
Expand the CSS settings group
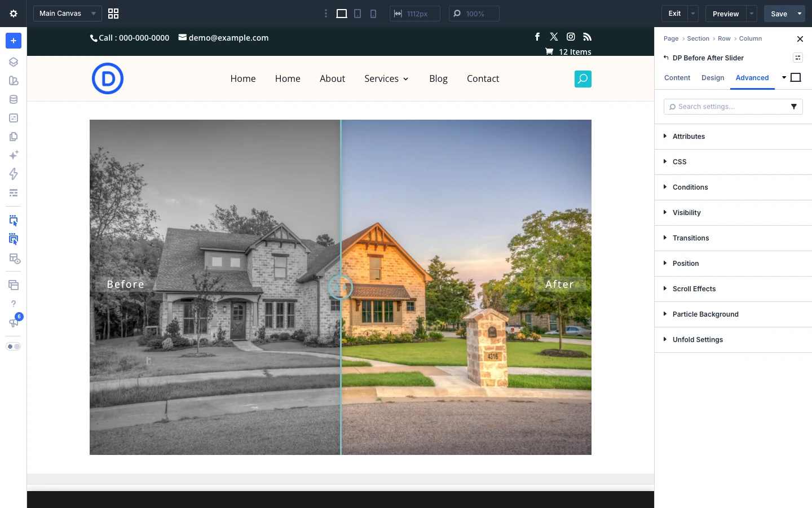click(733, 162)
